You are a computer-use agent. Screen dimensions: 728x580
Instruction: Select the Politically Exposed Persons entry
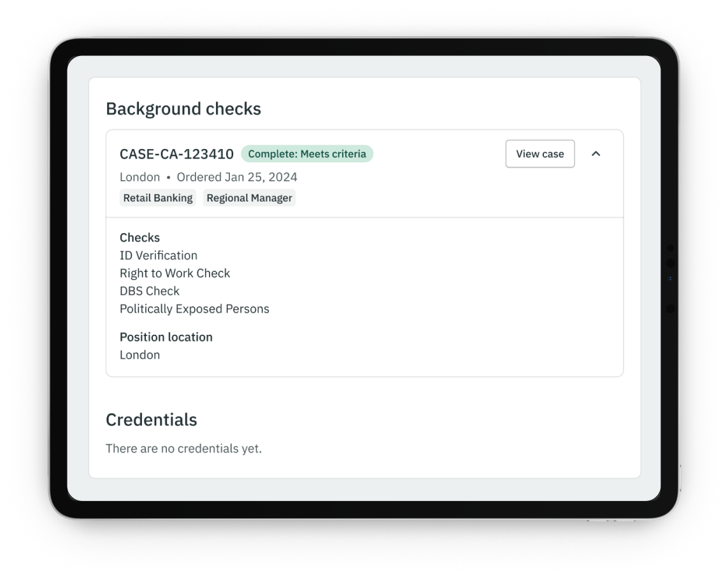click(194, 309)
